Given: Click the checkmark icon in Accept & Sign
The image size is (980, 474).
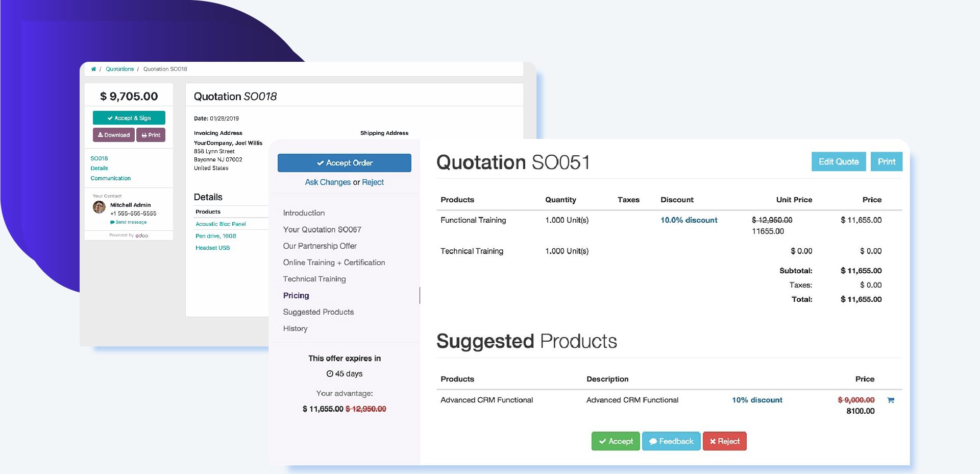Looking at the screenshot, I should 111,117.
